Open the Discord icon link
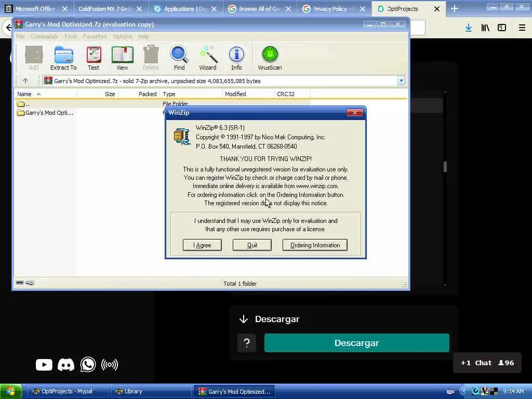This screenshot has width=532, height=399. coord(66,365)
